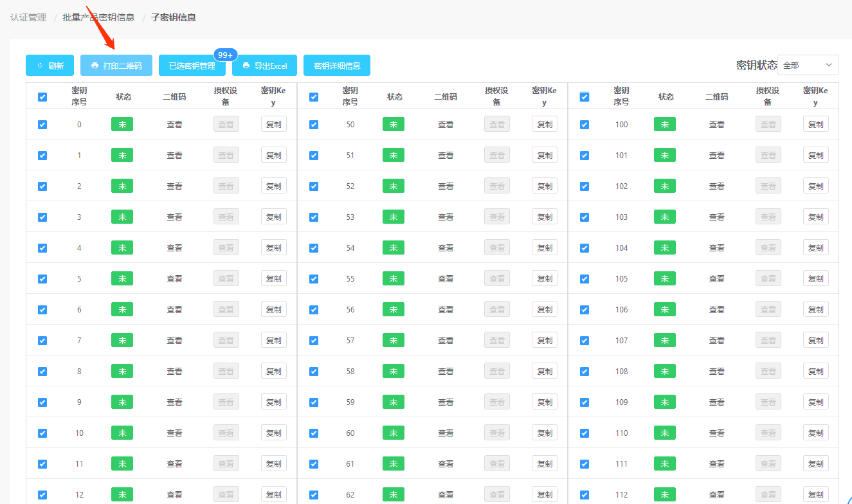Image resolution: width=852 pixels, height=504 pixels.
Task: Click the 99+ badge on selected keys
Action: pyautogui.click(x=225, y=55)
